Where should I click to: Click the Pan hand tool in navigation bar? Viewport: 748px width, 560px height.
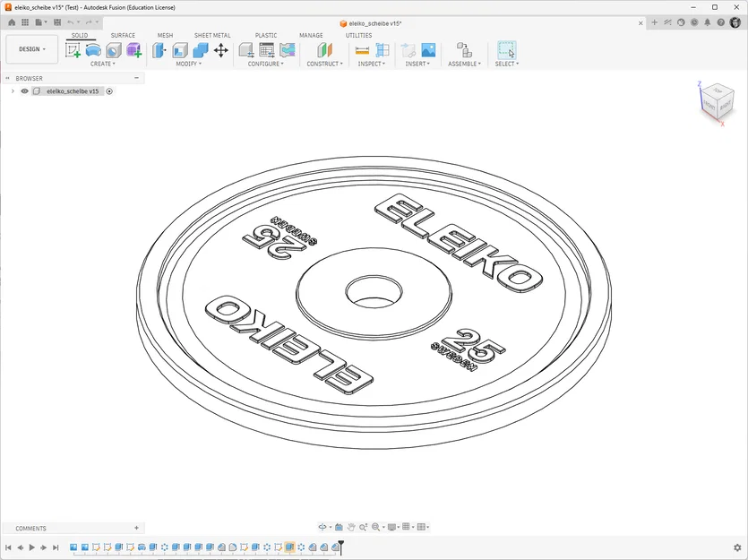[351, 527]
